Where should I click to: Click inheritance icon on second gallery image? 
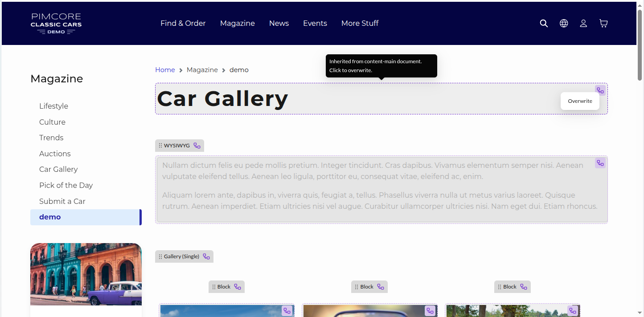click(x=430, y=311)
